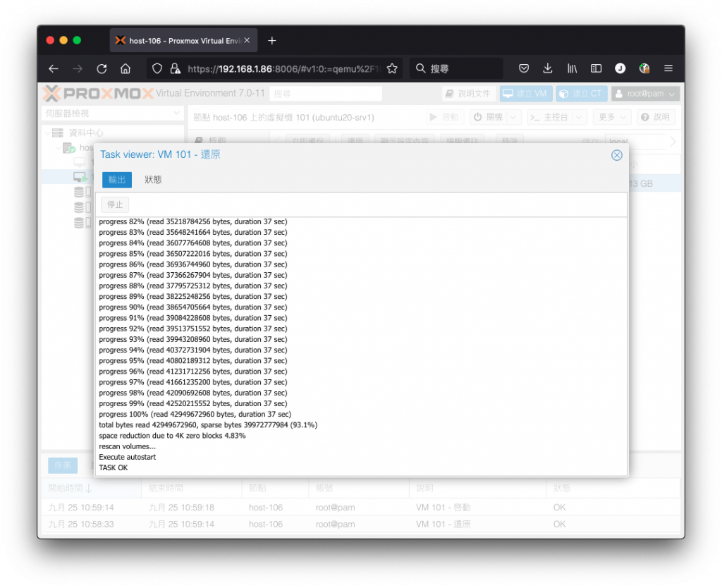This screenshot has width=722, height=588.
Task: Click the browser 搜尋 search box
Action: [x=456, y=68]
